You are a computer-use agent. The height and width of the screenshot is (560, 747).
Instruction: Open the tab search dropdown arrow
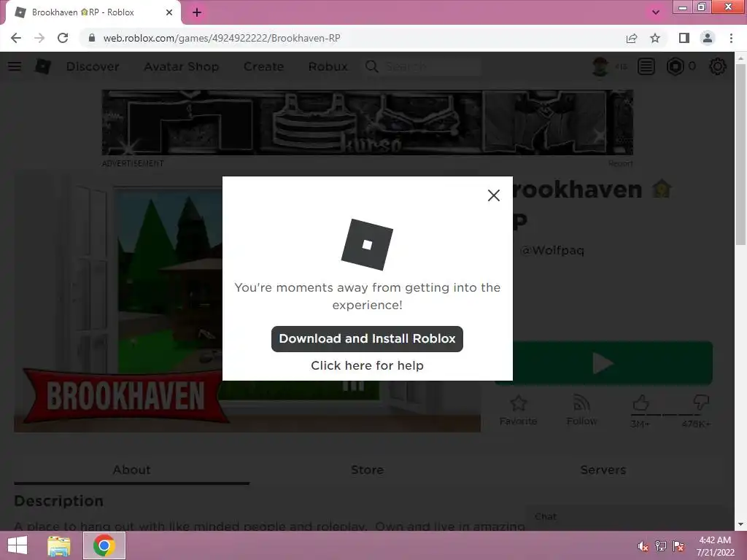pos(656,12)
